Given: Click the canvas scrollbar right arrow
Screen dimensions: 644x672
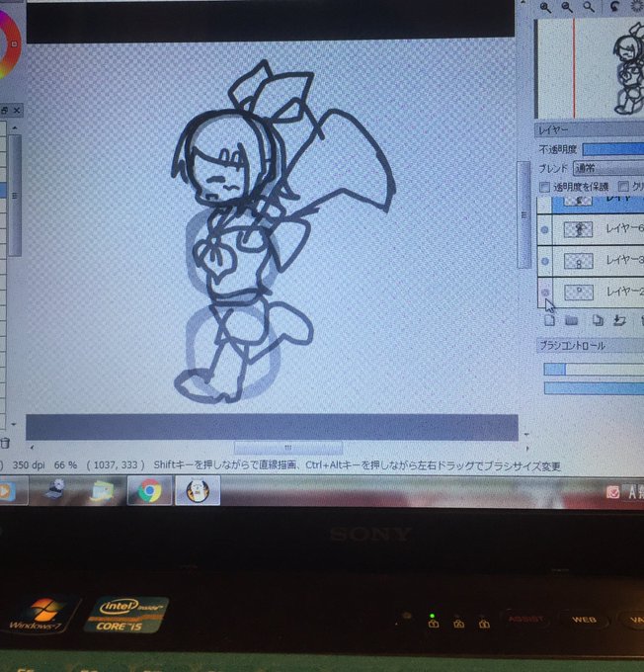Looking at the screenshot, I should click(527, 449).
